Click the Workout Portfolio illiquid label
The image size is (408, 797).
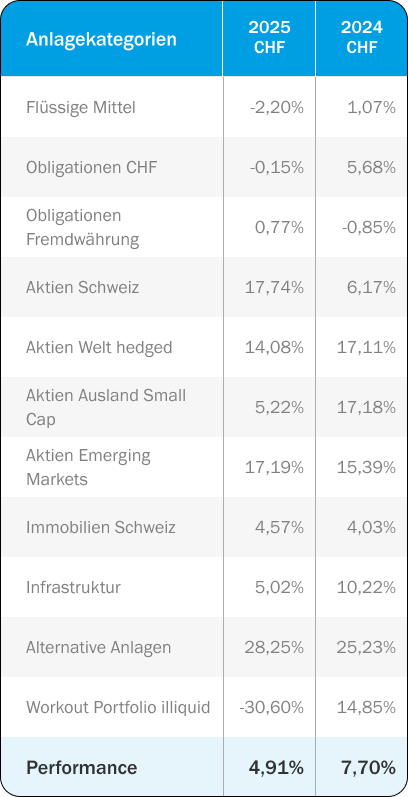(x=118, y=708)
